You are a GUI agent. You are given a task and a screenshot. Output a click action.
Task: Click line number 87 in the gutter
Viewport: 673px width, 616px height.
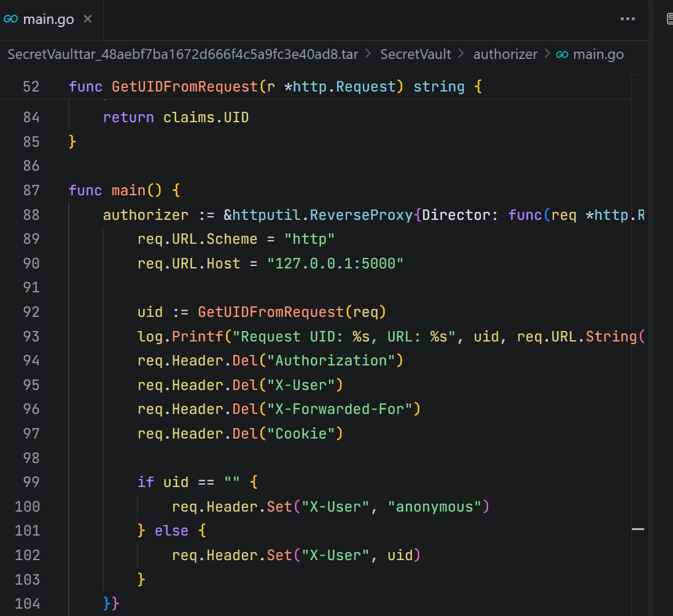click(31, 190)
